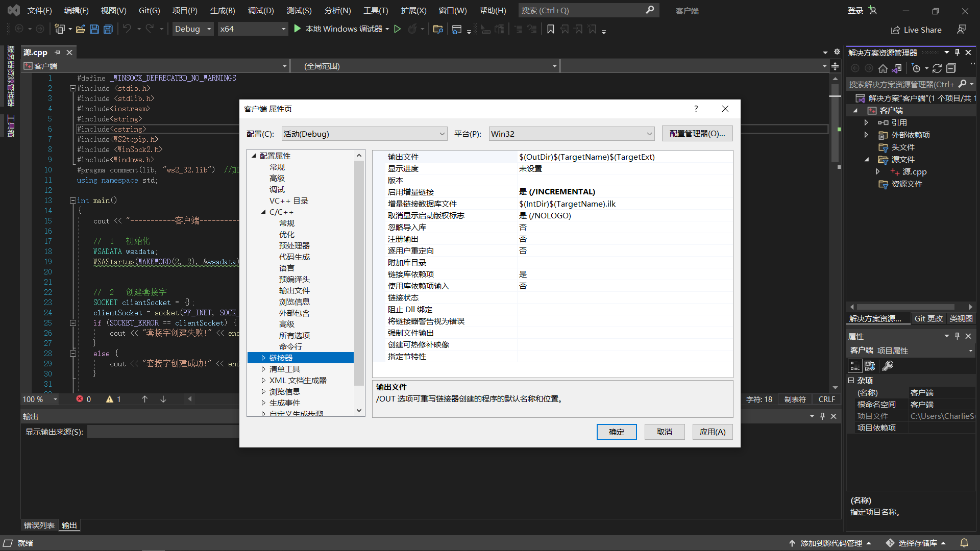Image resolution: width=980 pixels, height=551 pixels.
Task: Toggle pin on Solution Explorer panel
Action: click(957, 53)
